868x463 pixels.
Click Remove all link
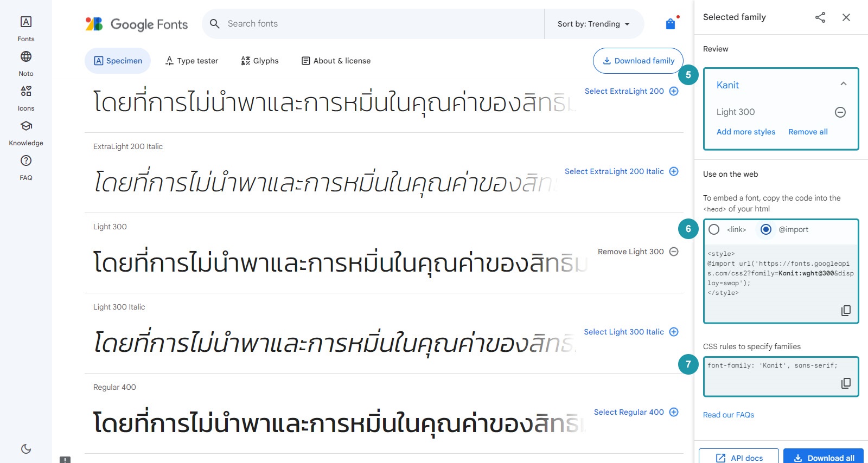[x=808, y=132]
